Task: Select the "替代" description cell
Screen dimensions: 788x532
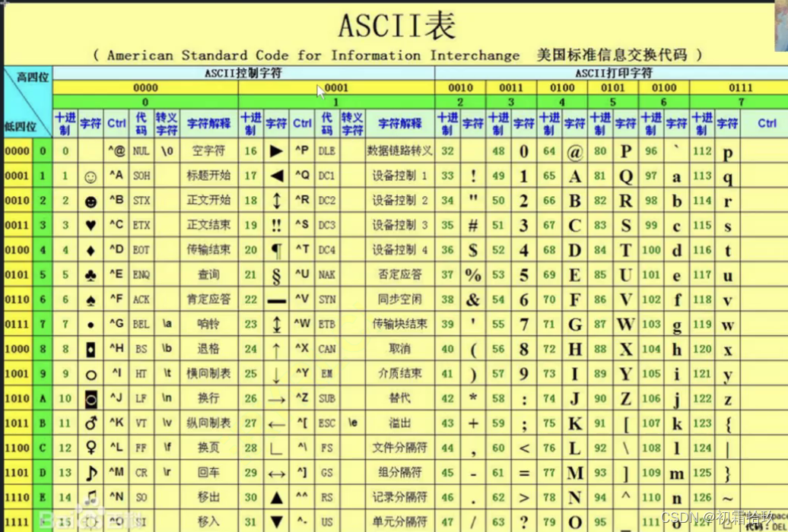Action: click(x=399, y=398)
